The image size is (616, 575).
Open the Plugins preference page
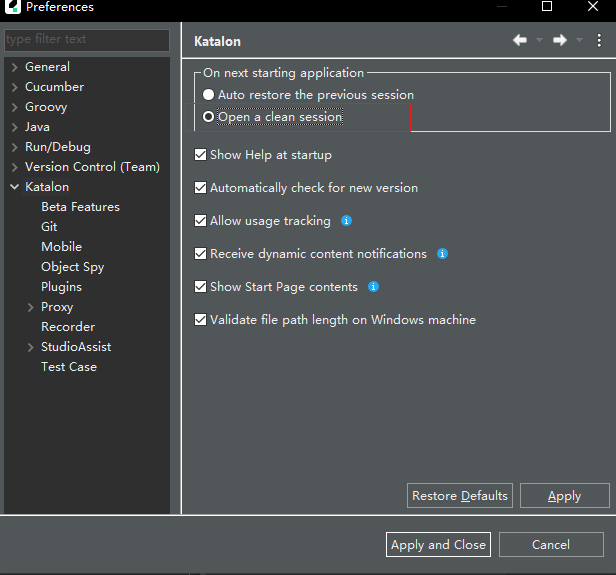[x=62, y=287]
